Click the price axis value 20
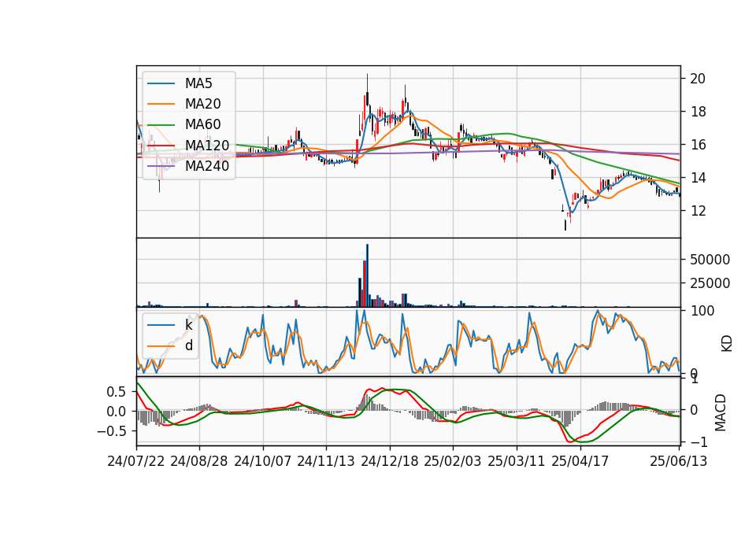Viewport: 756px width, 543px height. [698, 79]
